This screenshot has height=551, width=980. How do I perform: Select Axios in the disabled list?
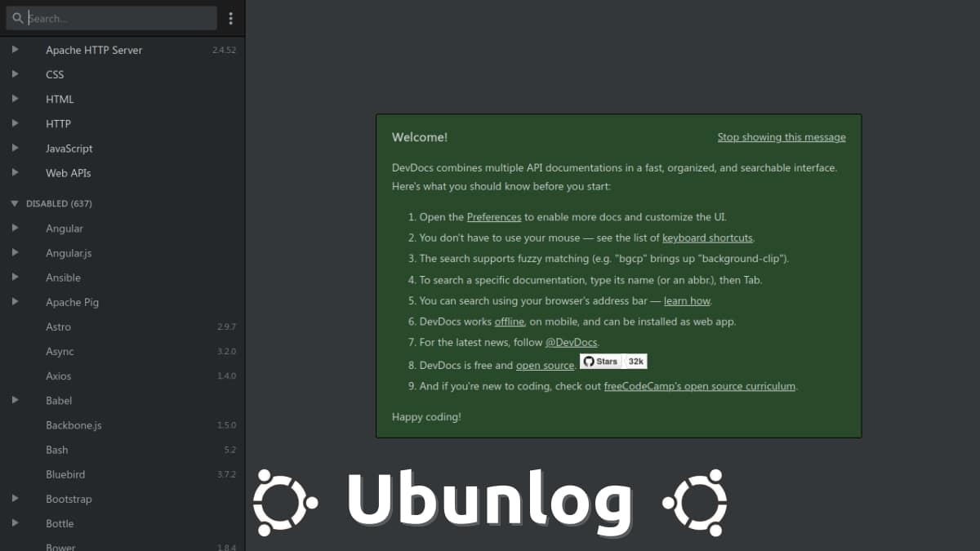58,376
